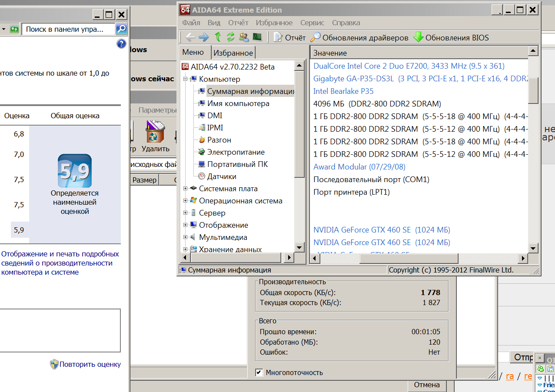Expand the Отображение node
Screen dimensions: 555x392
[x=186, y=225]
